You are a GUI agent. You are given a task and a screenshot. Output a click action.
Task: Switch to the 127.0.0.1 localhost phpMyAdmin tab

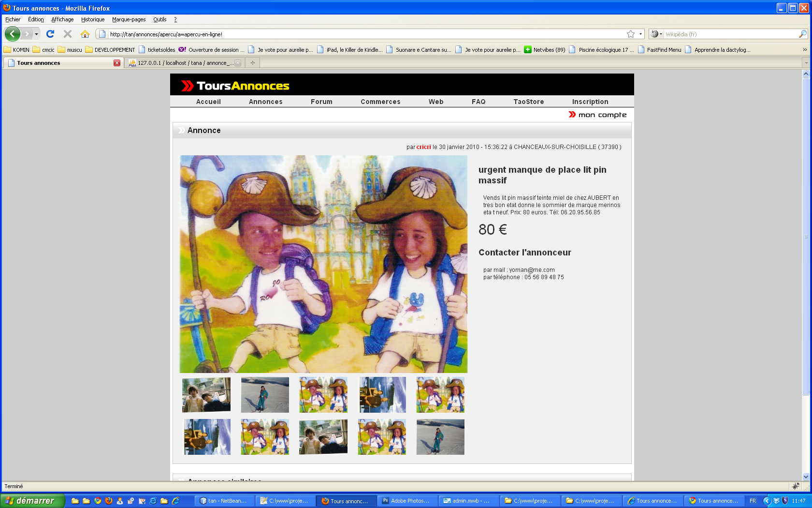[x=185, y=63]
